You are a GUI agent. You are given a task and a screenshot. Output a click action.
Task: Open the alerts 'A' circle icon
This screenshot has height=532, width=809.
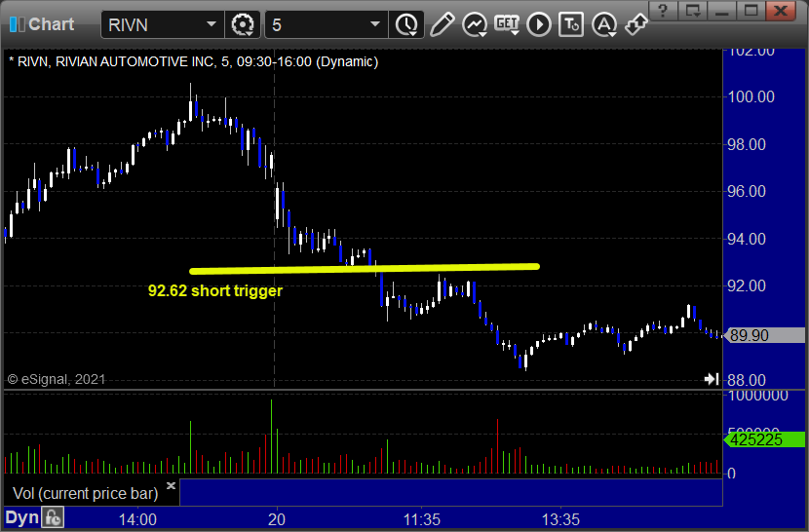604,24
